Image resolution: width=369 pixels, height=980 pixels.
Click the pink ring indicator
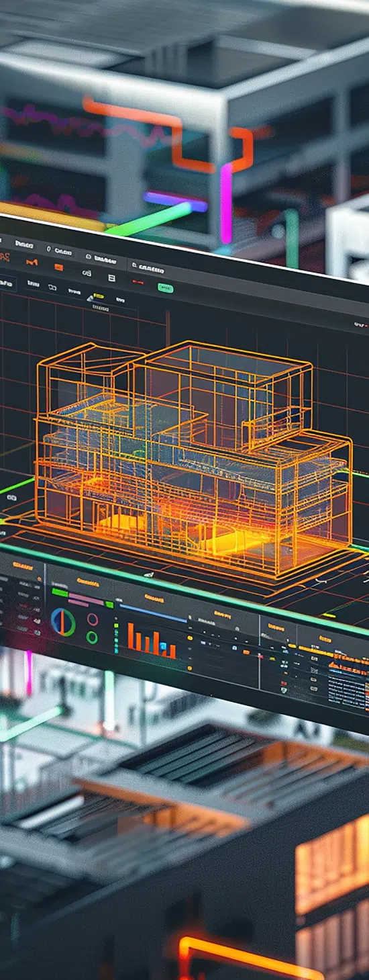point(92,619)
